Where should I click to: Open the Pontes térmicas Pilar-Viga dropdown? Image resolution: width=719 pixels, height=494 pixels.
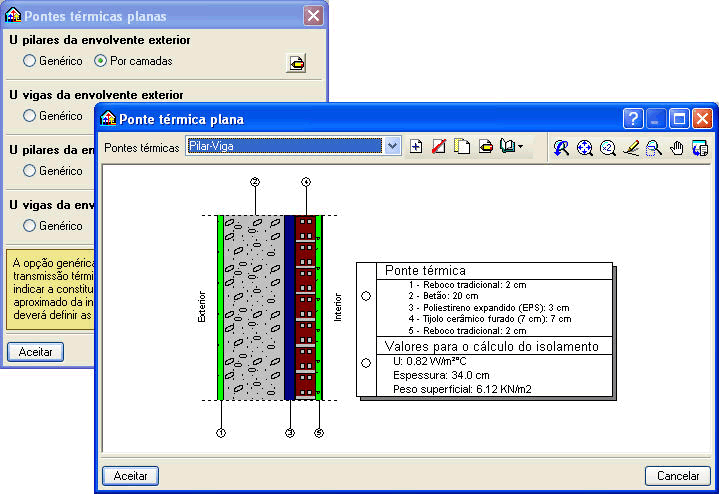pyautogui.click(x=392, y=146)
